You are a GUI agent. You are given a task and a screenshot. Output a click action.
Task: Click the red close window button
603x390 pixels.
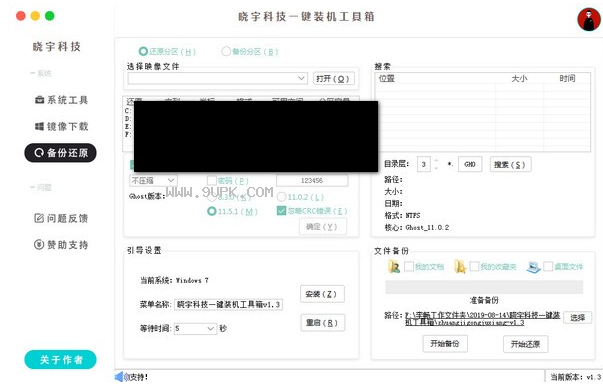pyautogui.click(x=21, y=16)
